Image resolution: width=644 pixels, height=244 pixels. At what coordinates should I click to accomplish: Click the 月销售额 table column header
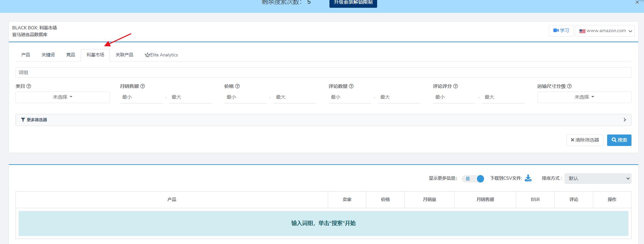[485, 200]
